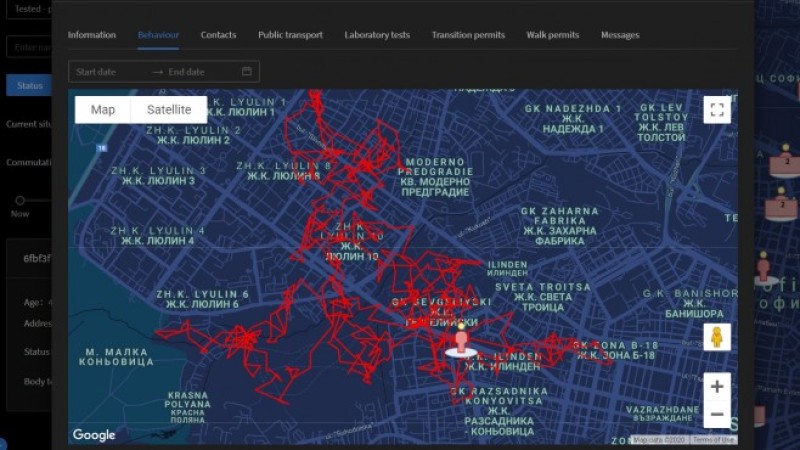Click the G.K. Banishora map label

(690, 303)
